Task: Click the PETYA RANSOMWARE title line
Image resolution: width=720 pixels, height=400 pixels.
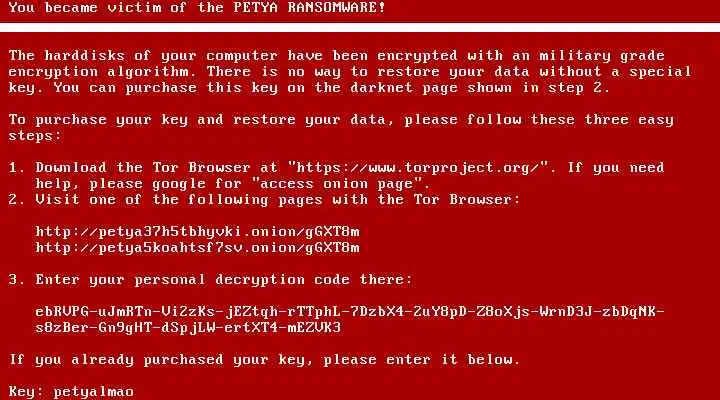Action: (197, 8)
